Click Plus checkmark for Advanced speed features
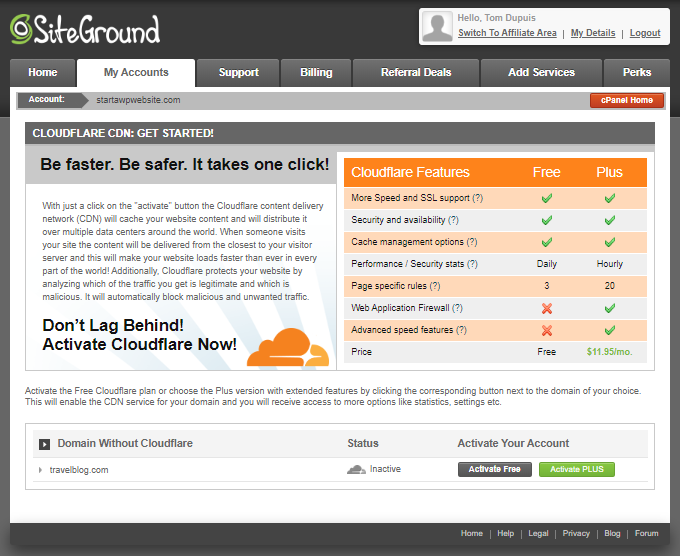Screen dimensions: 680x556 [x=610, y=330]
